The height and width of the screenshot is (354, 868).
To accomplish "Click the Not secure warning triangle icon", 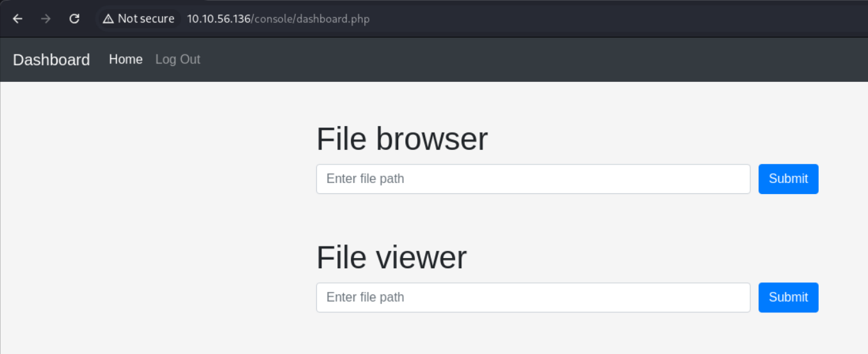I will coord(108,19).
